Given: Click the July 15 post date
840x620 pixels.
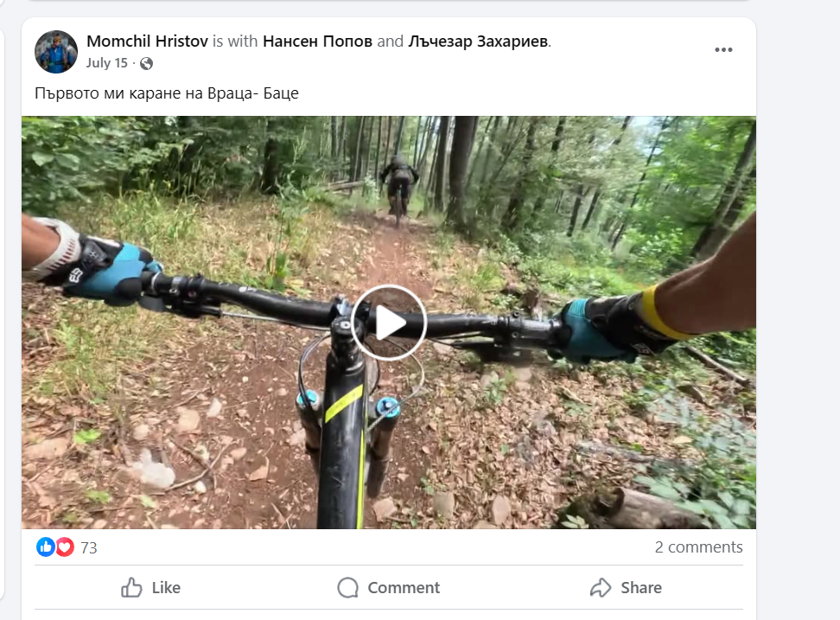Looking at the screenshot, I should (x=106, y=63).
